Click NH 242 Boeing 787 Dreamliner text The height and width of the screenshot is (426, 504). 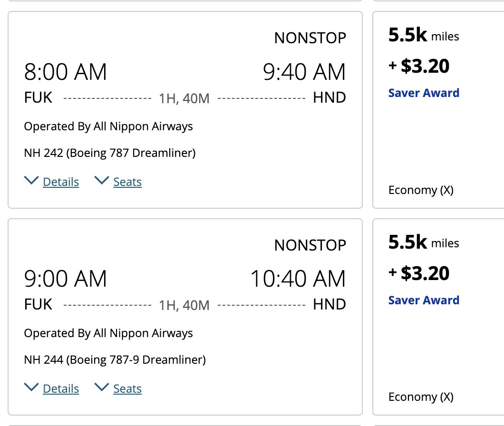(x=110, y=153)
